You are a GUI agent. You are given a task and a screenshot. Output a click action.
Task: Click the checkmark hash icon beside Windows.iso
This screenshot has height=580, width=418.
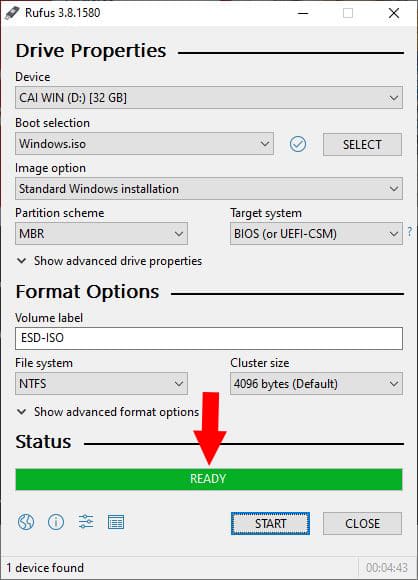point(298,144)
